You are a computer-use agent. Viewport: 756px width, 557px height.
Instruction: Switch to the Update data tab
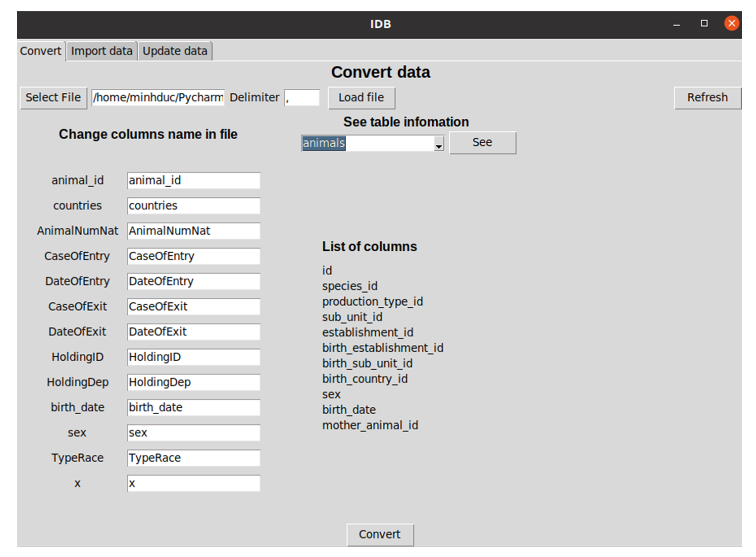tap(174, 51)
